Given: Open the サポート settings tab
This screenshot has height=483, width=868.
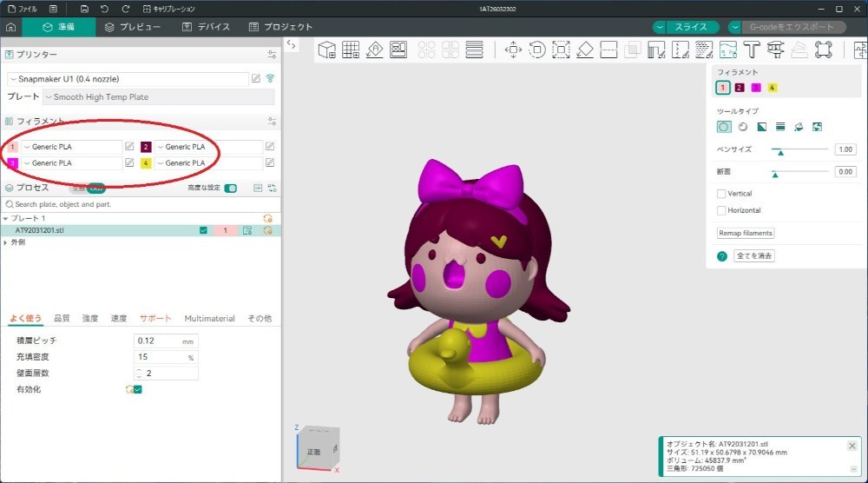Looking at the screenshot, I should click(155, 318).
